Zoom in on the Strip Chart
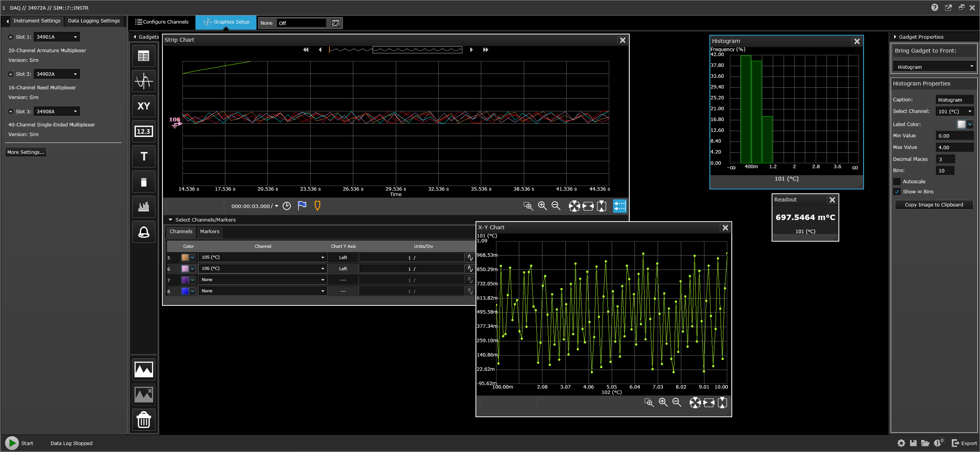This screenshot has height=452, width=980. (542, 206)
